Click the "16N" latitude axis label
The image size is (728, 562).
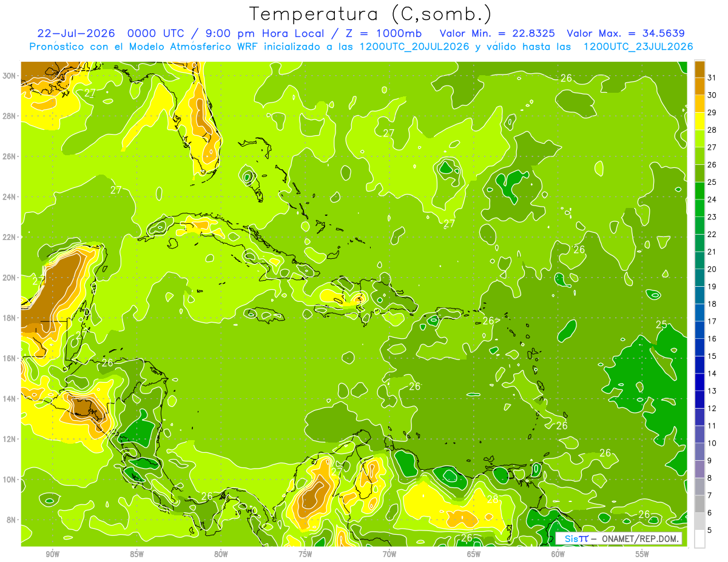(10, 358)
